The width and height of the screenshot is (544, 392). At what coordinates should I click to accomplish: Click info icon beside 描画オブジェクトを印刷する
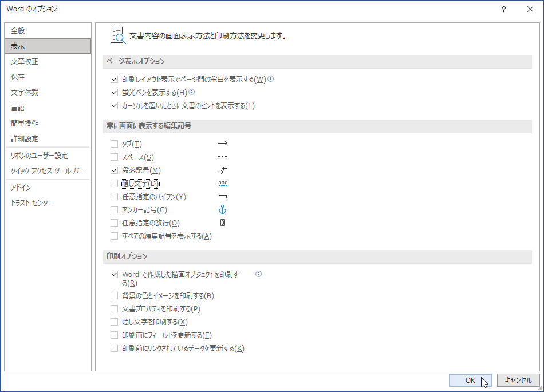click(258, 274)
